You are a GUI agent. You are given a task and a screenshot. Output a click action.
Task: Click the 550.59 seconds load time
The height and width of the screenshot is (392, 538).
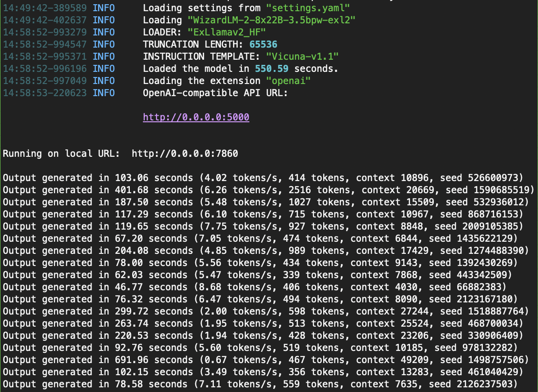269,69
